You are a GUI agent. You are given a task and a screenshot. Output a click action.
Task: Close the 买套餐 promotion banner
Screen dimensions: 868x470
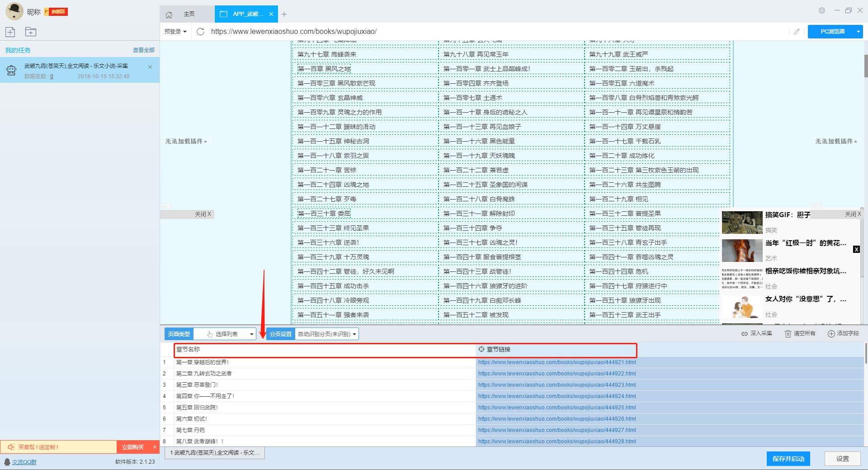(155, 447)
